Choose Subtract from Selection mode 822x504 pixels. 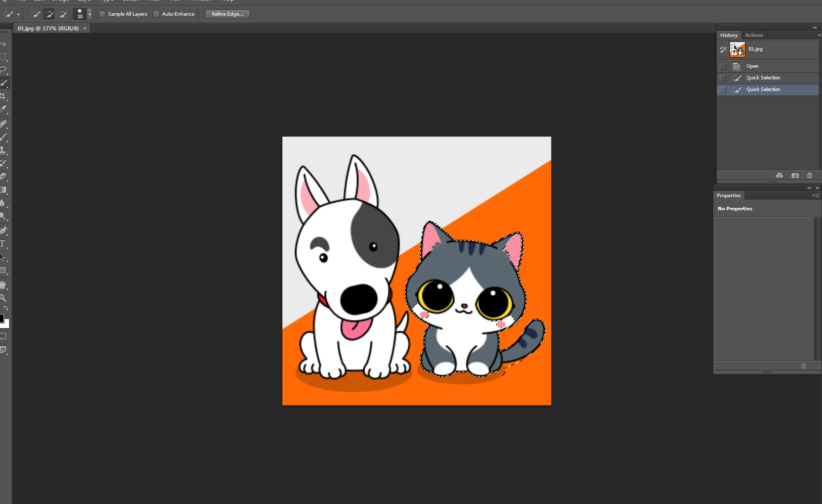(x=62, y=14)
